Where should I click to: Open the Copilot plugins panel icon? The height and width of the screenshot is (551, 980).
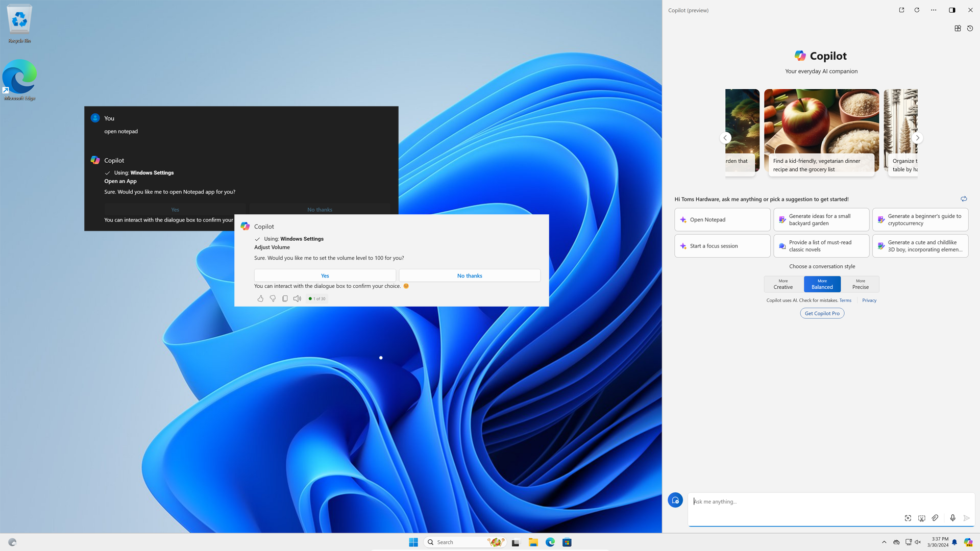[x=958, y=29]
